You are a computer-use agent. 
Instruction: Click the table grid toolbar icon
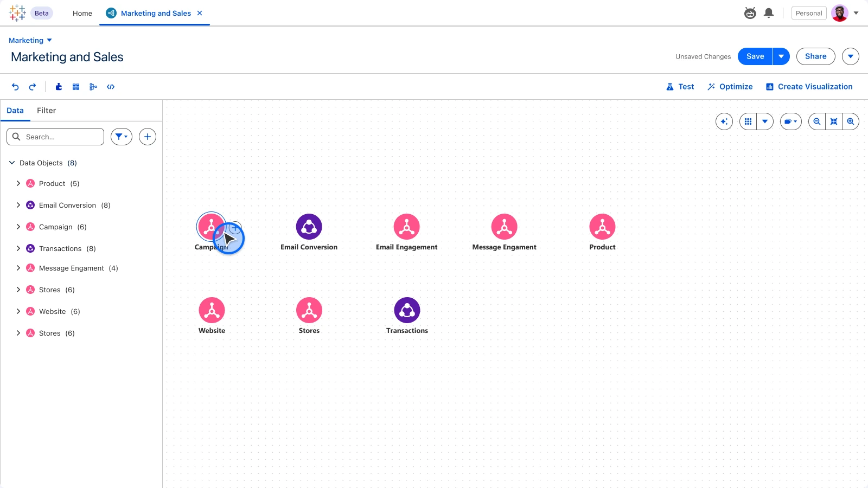click(x=76, y=87)
